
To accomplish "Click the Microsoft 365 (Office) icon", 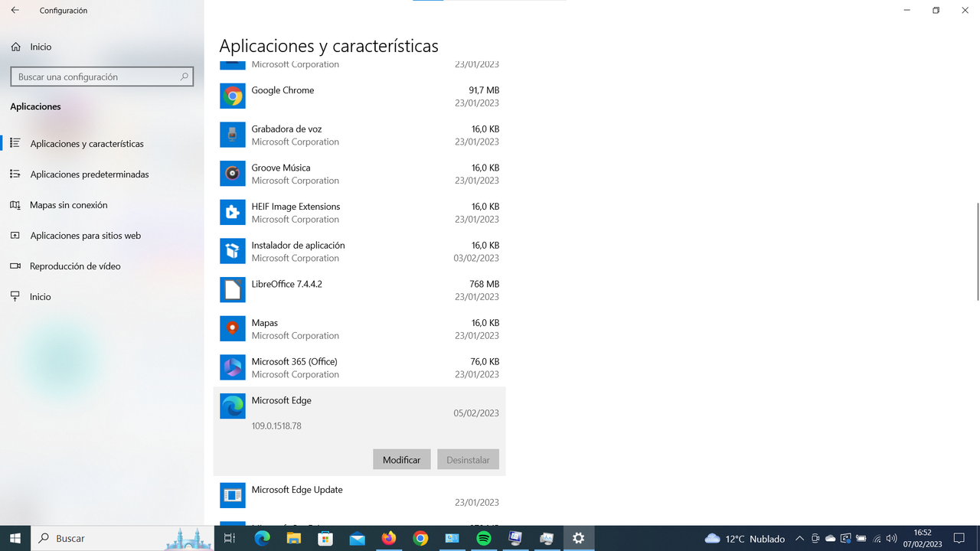I will tap(233, 367).
